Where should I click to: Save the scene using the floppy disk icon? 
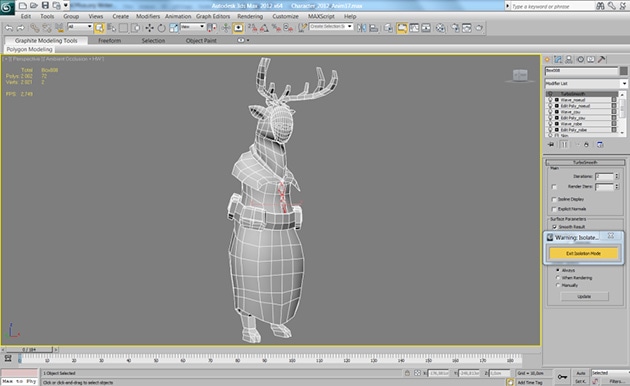click(x=45, y=6)
